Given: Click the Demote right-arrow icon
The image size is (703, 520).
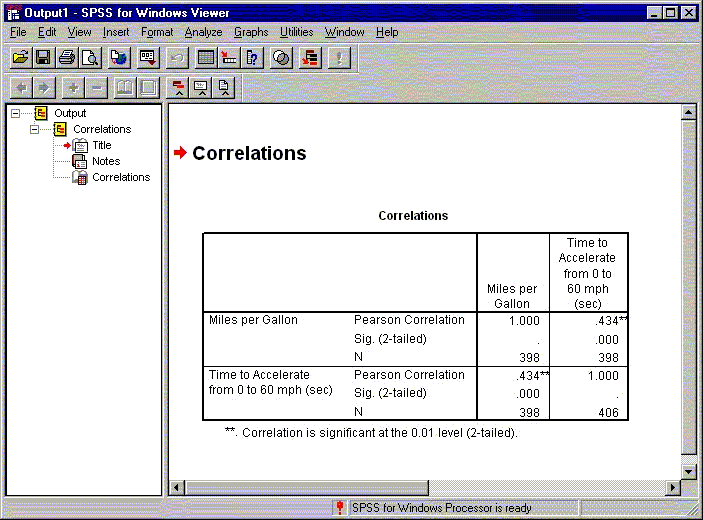Looking at the screenshot, I should pos(44,87).
